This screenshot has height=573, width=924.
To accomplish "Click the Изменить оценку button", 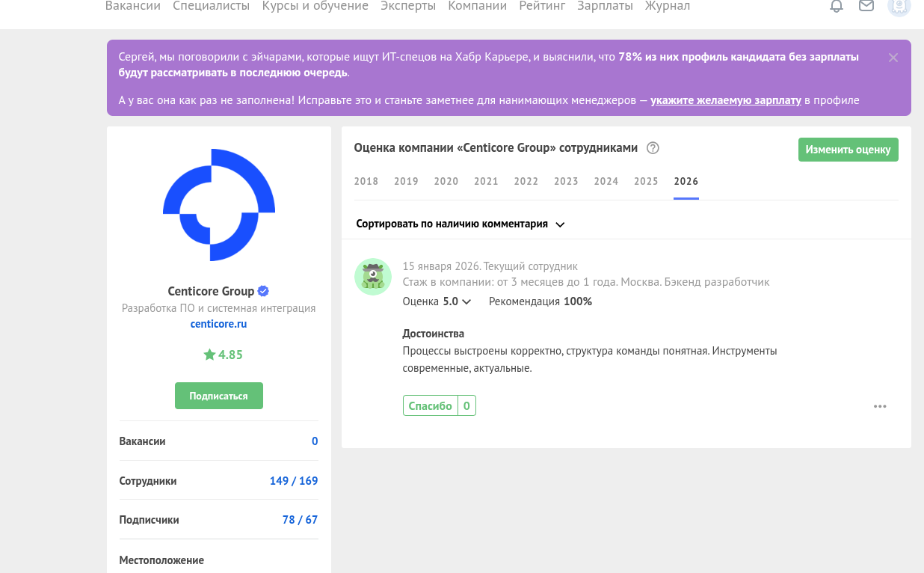I will pos(848,150).
